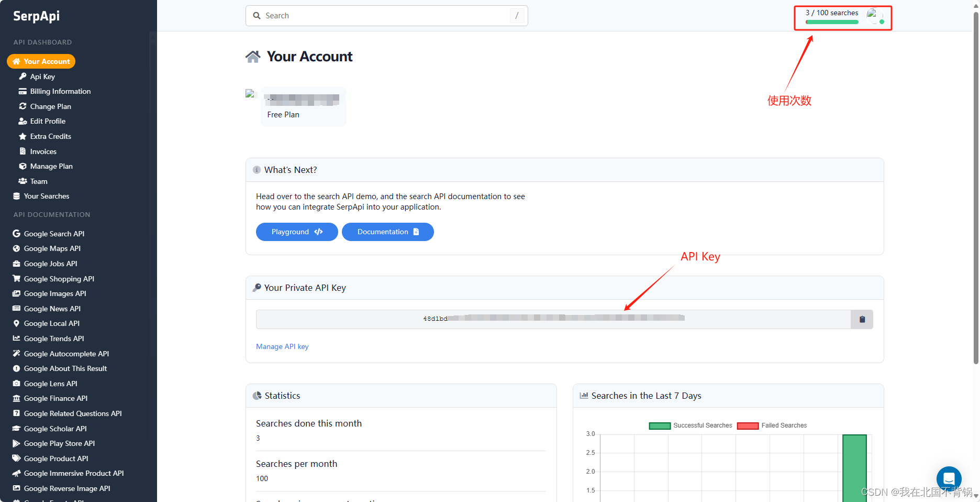This screenshot has height=502, width=980.
Task: Click the Google News API newspaper icon
Action: click(16, 309)
